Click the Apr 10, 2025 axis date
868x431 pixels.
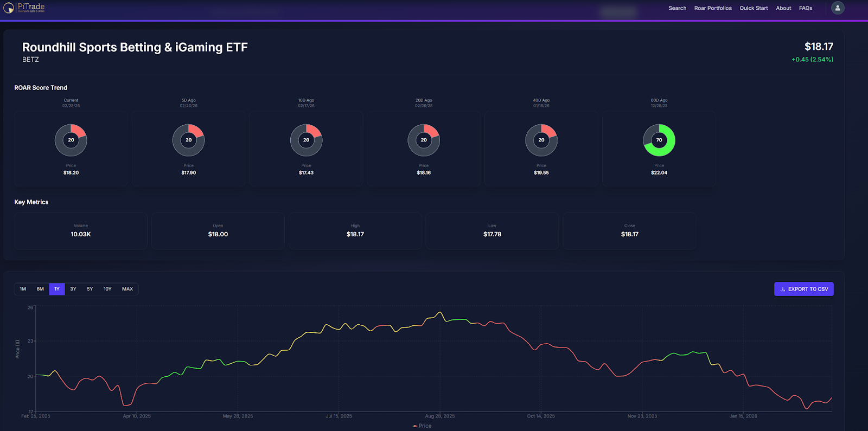point(137,416)
